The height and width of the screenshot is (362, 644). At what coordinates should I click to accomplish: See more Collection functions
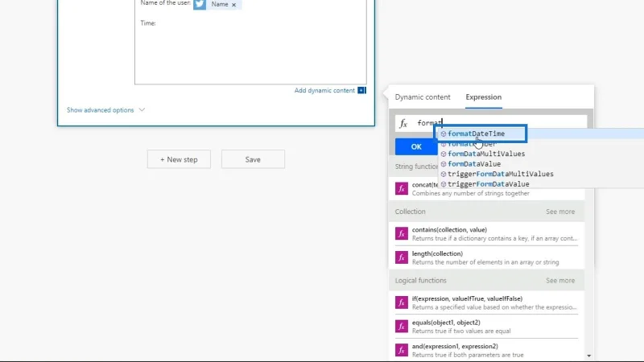[559, 212]
